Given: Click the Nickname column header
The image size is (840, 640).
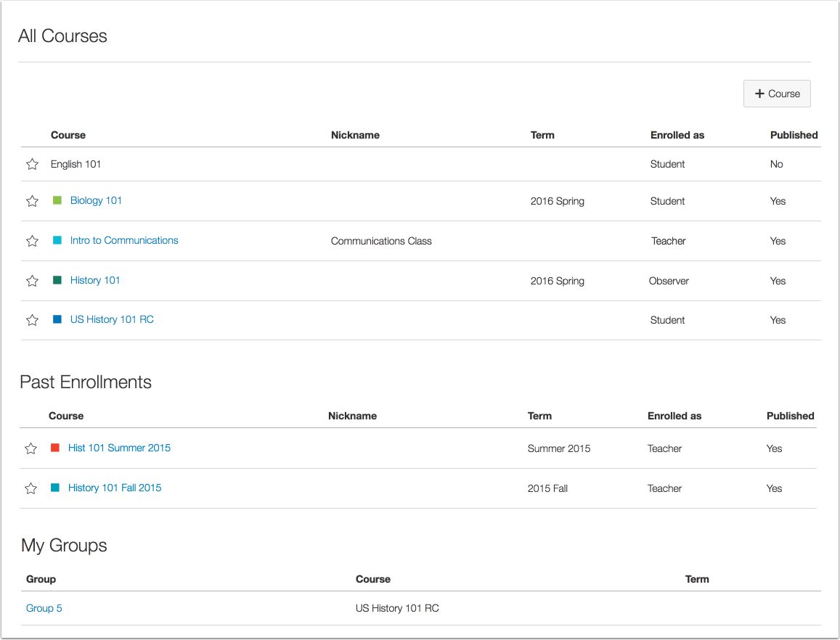Looking at the screenshot, I should pos(355,135).
